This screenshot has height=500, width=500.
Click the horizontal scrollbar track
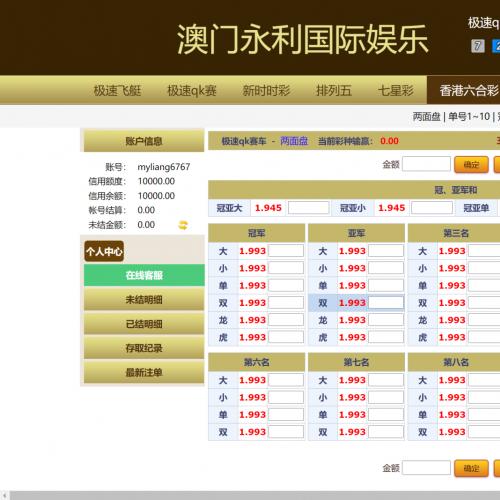pos(255,495)
